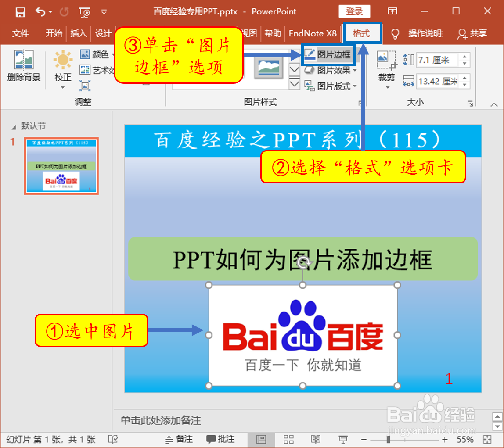Switch to the 插入 tab
The image size is (504, 448).
79,33
